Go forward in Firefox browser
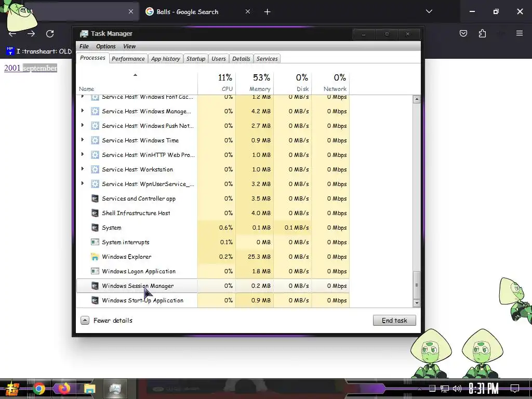Screen dimensions: 532x399 [31, 34]
